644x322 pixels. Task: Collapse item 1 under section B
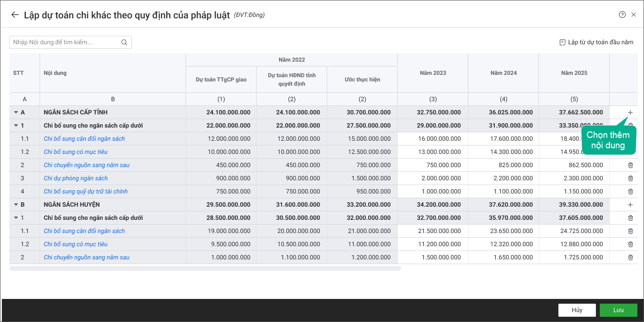pos(16,218)
